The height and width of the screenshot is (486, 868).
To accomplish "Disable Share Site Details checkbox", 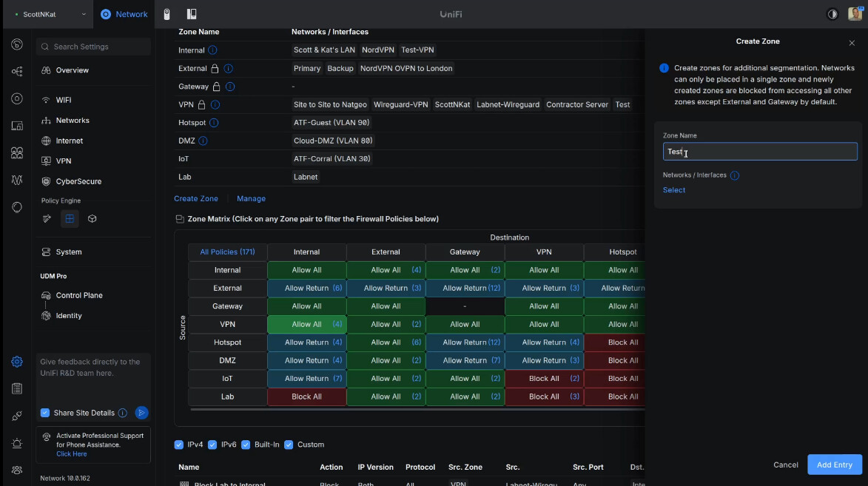I will tap(45, 413).
